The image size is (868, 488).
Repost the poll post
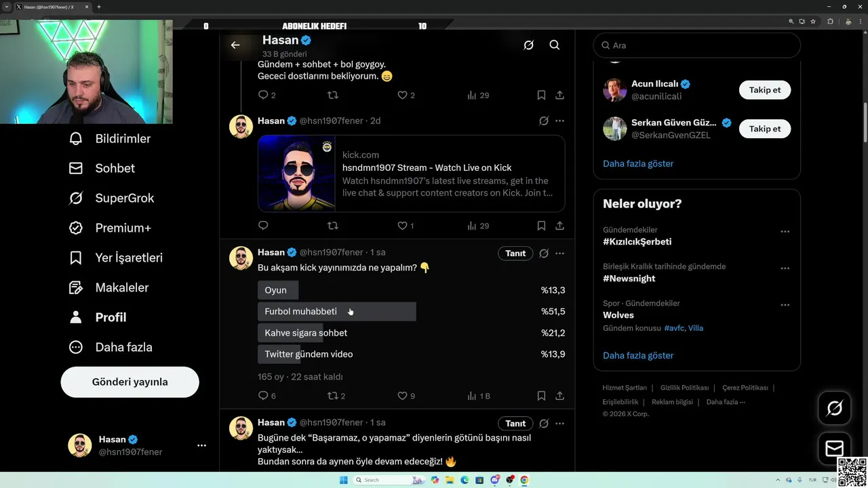point(333,396)
